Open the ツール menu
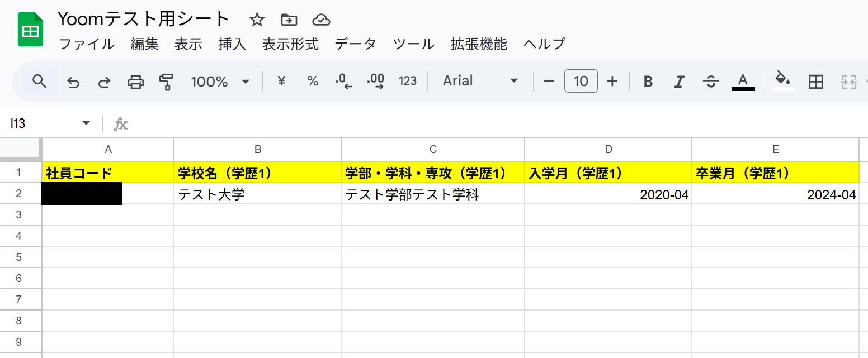Image resolution: width=868 pixels, height=358 pixels. tap(414, 44)
